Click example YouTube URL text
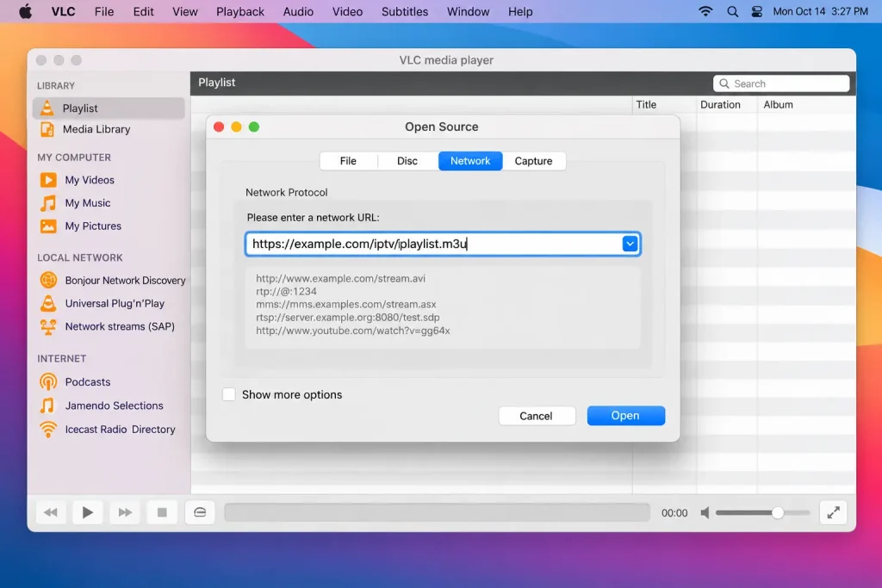The height and width of the screenshot is (588, 882). (352, 331)
